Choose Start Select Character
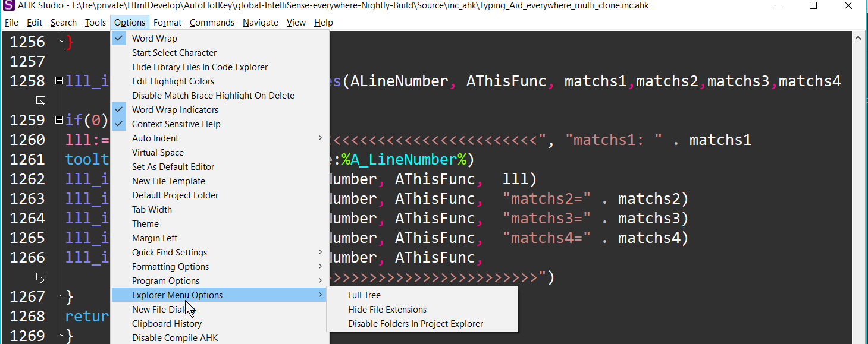The width and height of the screenshot is (868, 344). tap(220, 53)
